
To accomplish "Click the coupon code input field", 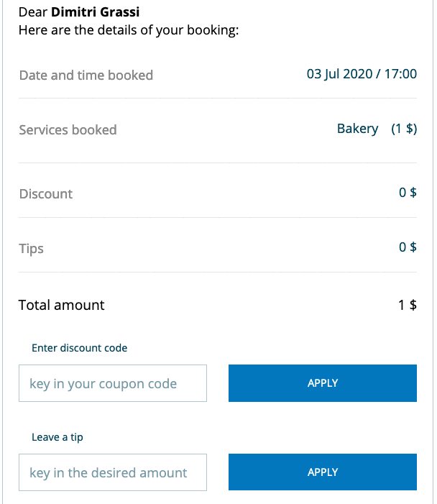I will tap(113, 383).
